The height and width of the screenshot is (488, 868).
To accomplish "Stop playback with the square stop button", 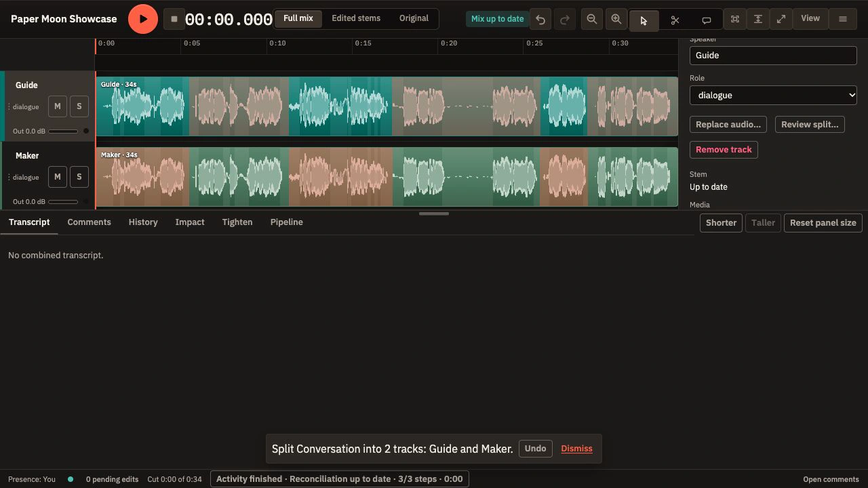I will coord(174,19).
